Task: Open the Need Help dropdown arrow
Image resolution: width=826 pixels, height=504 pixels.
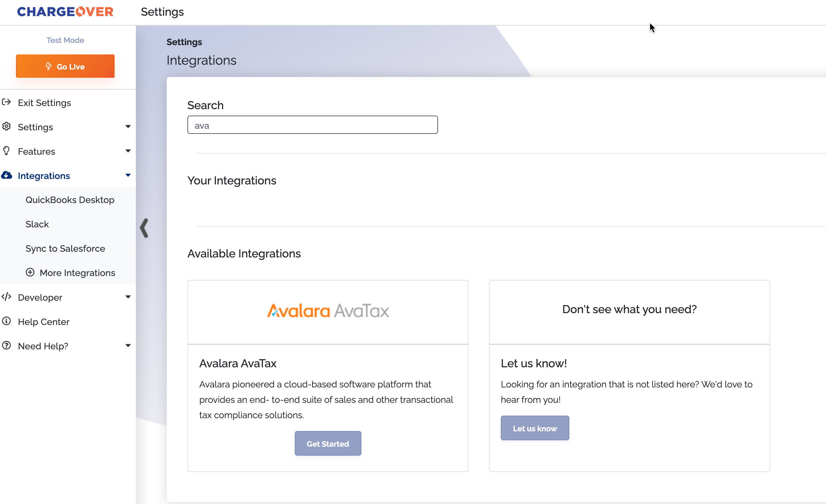Action: (x=128, y=345)
